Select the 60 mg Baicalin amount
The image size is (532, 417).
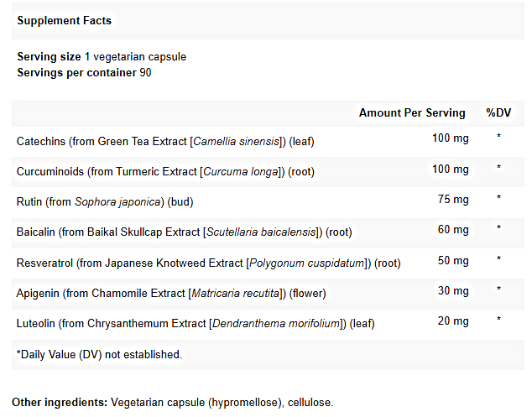454,230
